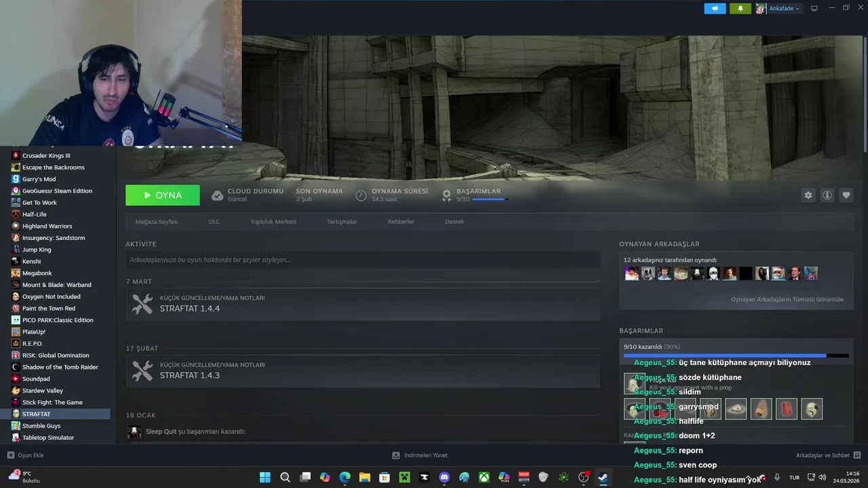Click Oyun Ekle to add a game

click(25, 455)
